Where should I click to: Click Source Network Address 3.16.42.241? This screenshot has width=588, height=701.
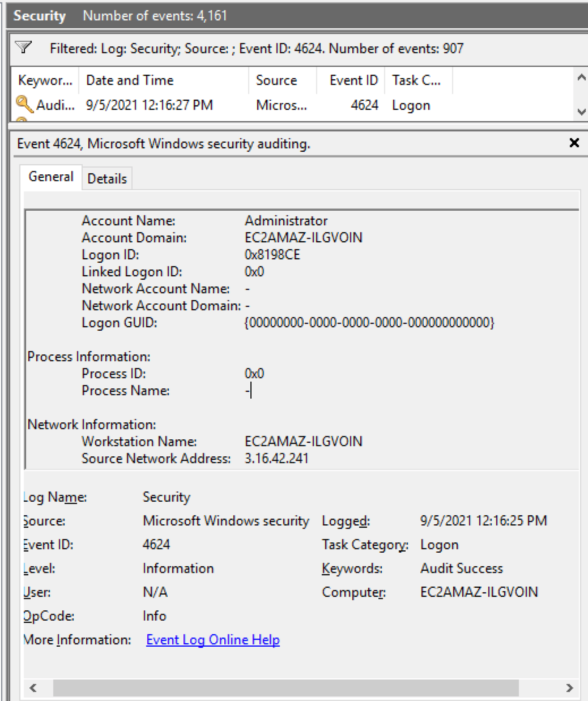click(x=276, y=459)
